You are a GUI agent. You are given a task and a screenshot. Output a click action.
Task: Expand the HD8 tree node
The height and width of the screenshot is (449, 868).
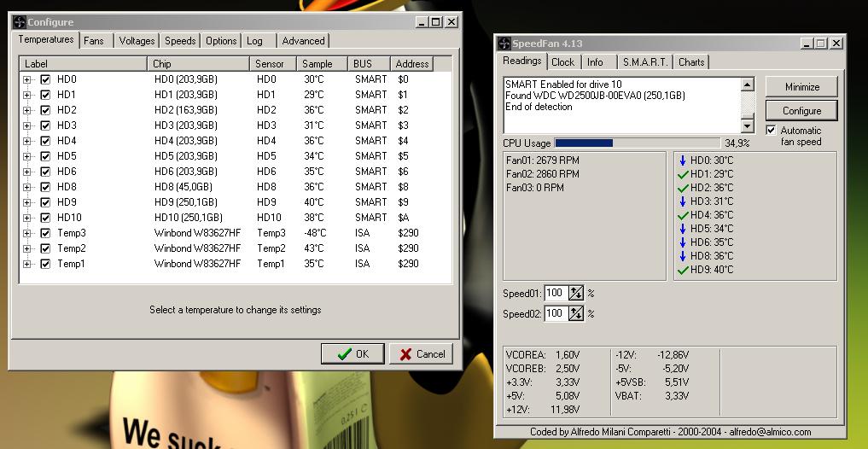click(x=26, y=187)
